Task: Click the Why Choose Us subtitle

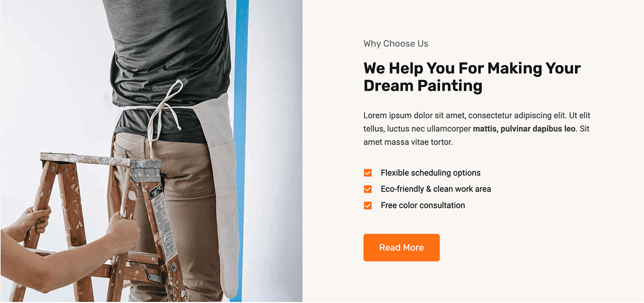Action: point(396,44)
